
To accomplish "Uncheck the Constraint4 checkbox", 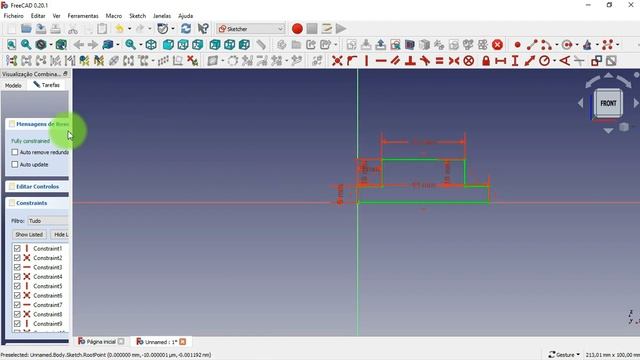I will point(17,277).
